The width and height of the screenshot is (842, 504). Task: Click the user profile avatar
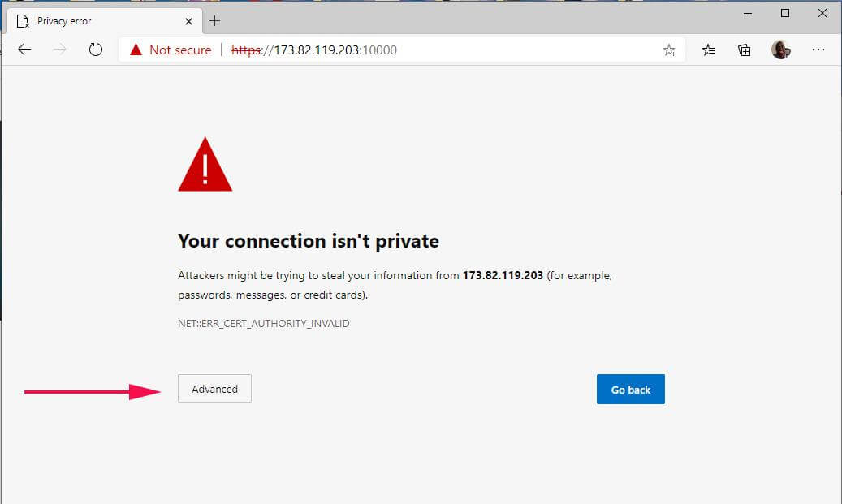[x=781, y=50]
